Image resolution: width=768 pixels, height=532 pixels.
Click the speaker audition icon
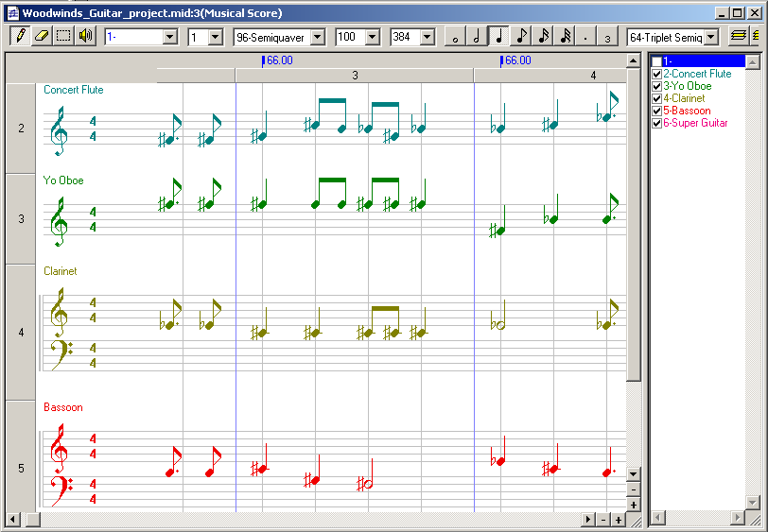coord(86,36)
